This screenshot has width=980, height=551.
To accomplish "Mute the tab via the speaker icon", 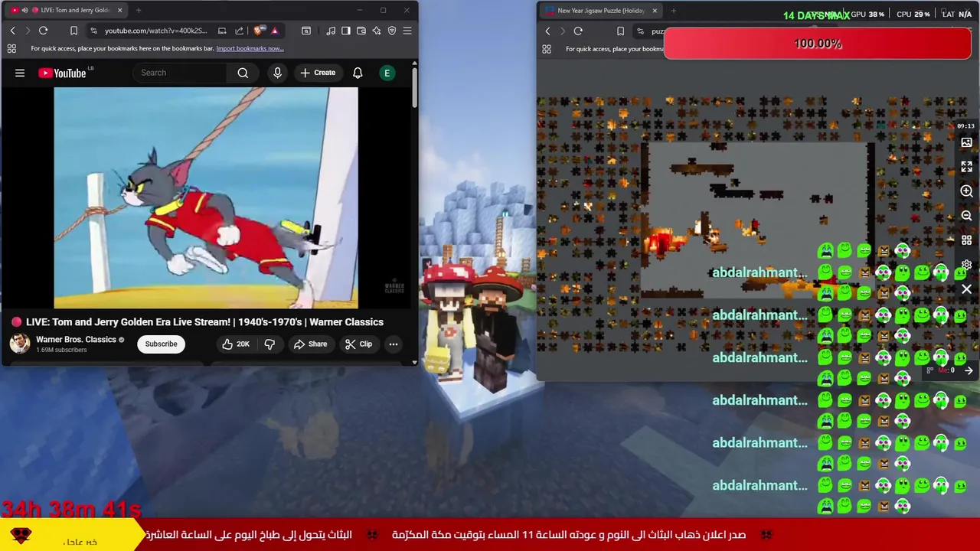I will coord(24,10).
